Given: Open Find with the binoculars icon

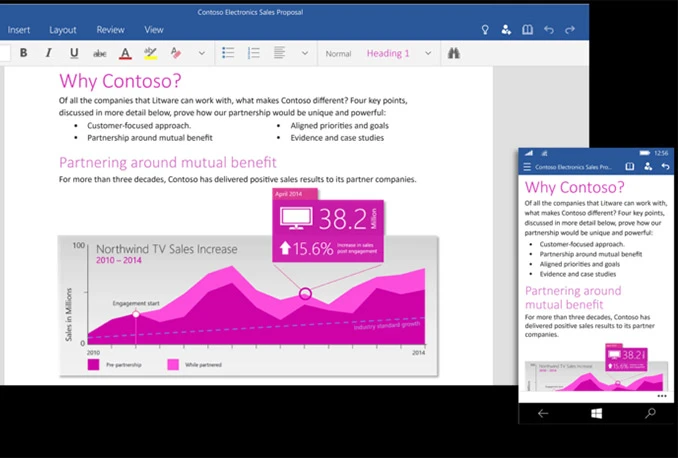Looking at the screenshot, I should pyautogui.click(x=454, y=53).
